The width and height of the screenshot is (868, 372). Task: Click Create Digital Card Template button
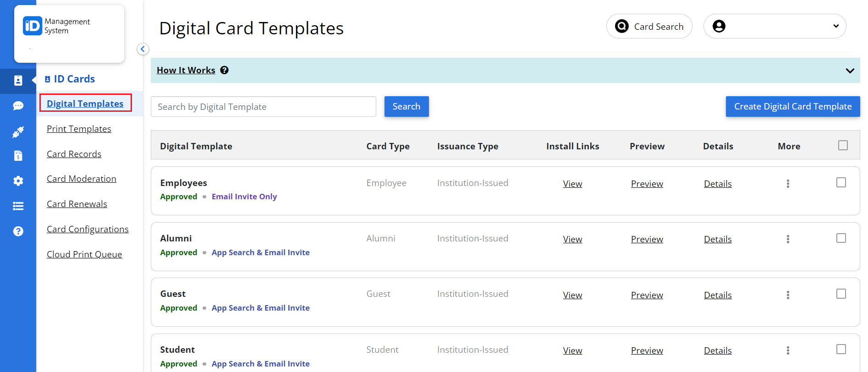click(793, 106)
